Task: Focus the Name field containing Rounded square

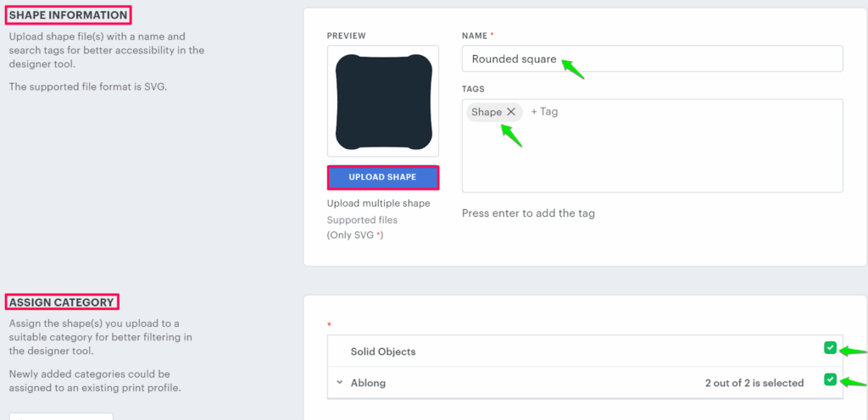Action: tap(652, 59)
